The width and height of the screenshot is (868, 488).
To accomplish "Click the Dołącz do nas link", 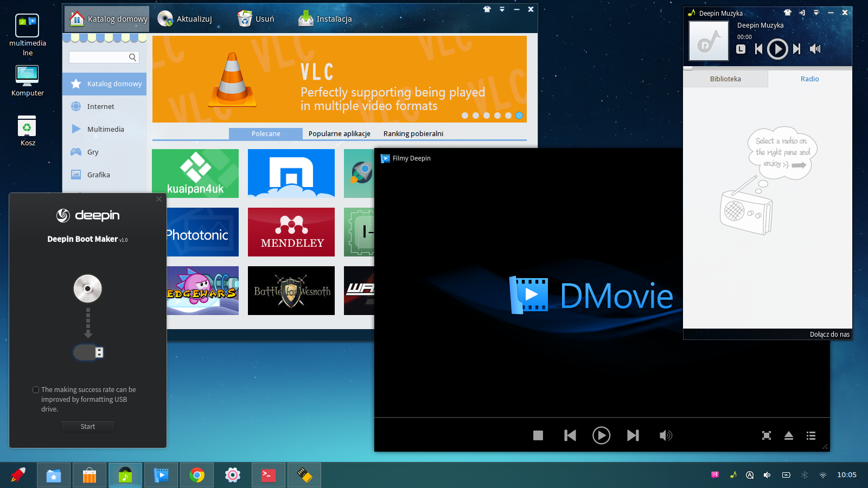I will click(x=829, y=335).
